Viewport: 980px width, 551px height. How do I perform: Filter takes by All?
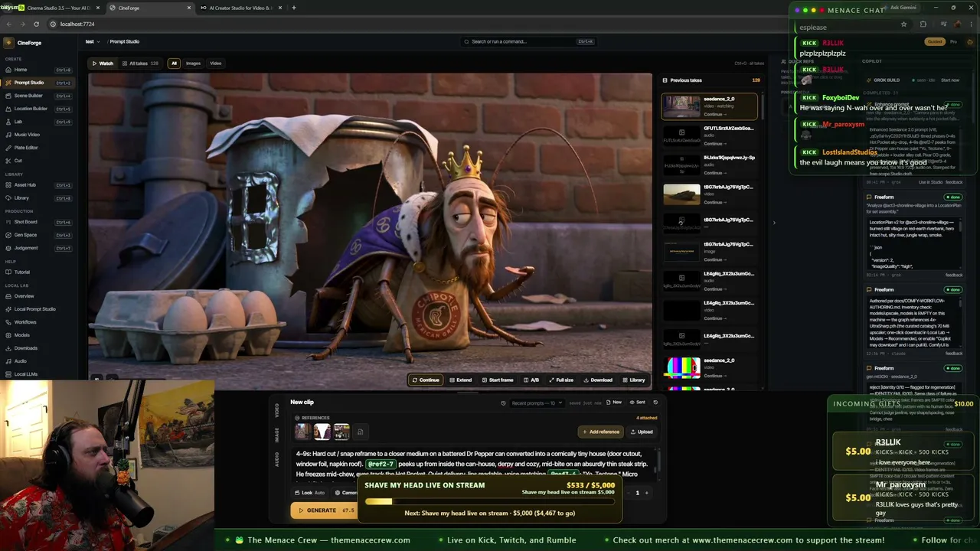coord(174,64)
